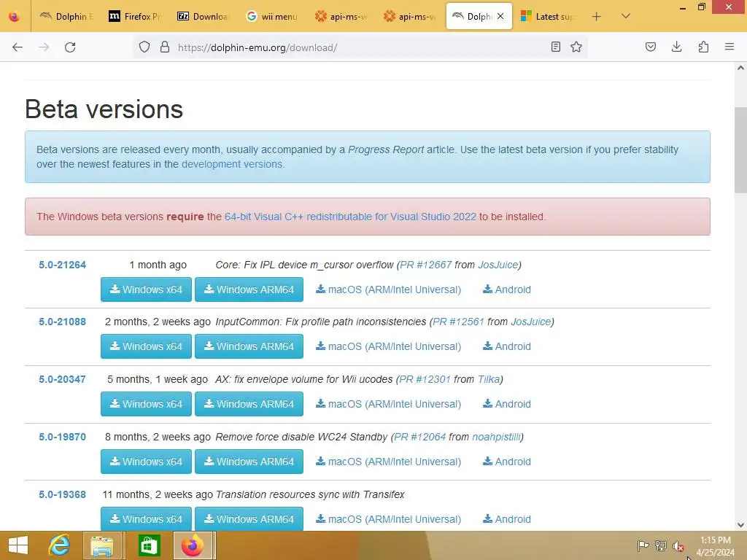The height and width of the screenshot is (560, 747).
Task: Open noahpistilli author link
Action: coord(496,437)
